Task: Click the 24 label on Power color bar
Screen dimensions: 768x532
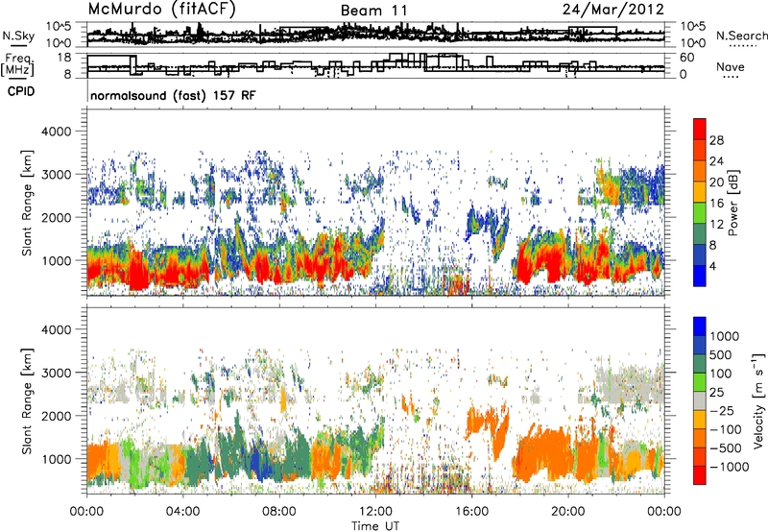Action: tap(716, 161)
